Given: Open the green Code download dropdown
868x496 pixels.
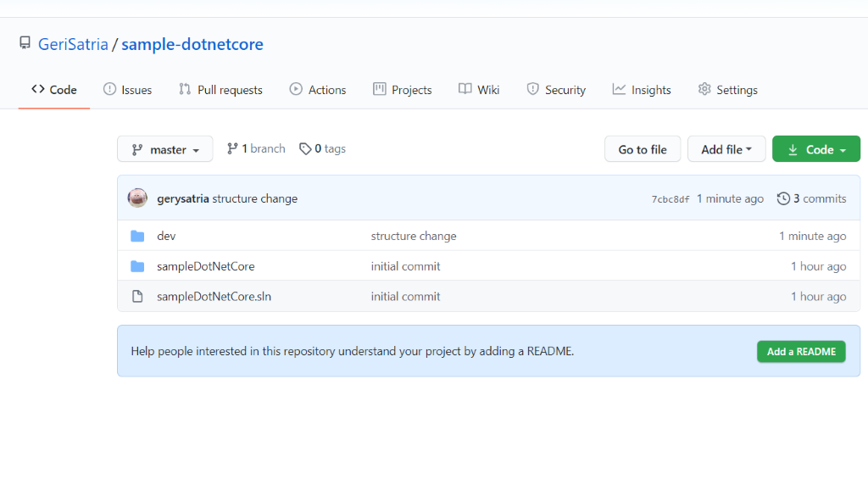Looking at the screenshot, I should pyautogui.click(x=816, y=149).
